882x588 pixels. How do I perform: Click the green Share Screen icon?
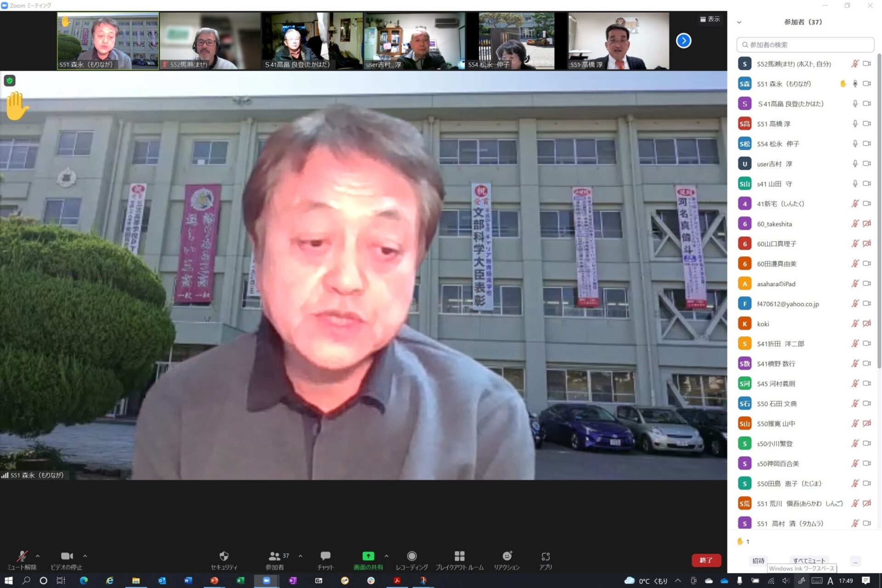[368, 556]
